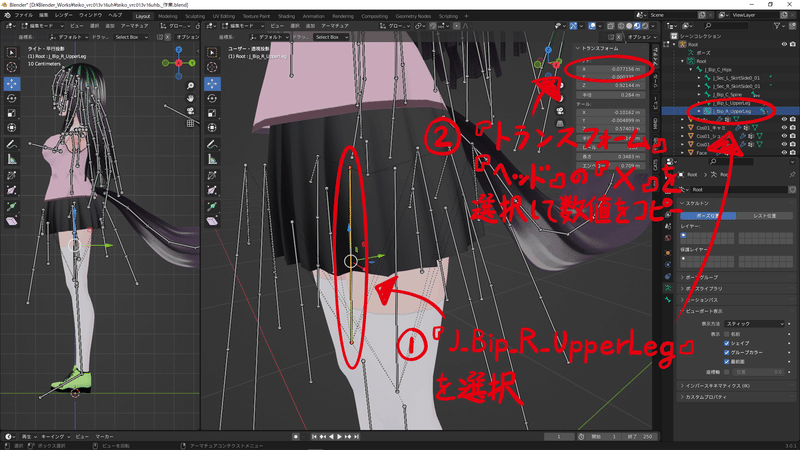Open the Armature data properties tab icon

[668, 288]
